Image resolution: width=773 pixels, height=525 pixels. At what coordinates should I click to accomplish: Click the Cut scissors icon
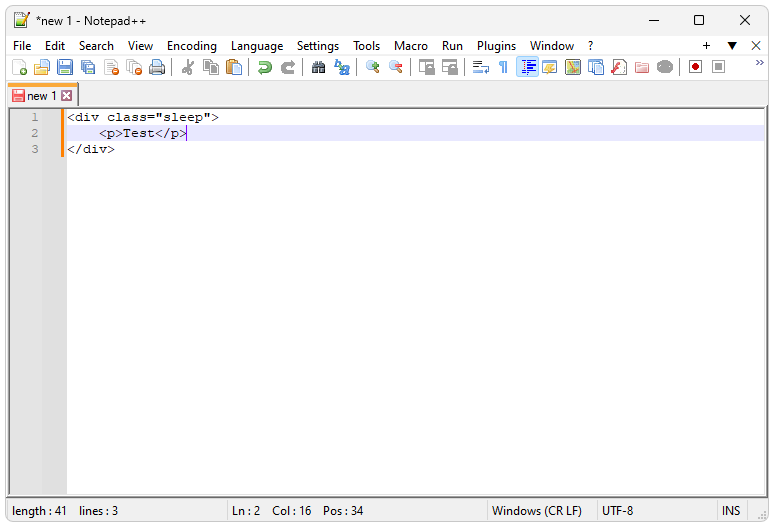pos(187,67)
